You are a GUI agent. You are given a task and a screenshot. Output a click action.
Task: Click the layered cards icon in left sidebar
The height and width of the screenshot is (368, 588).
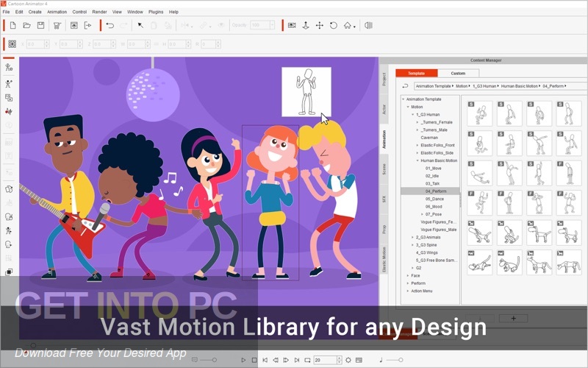(9, 189)
